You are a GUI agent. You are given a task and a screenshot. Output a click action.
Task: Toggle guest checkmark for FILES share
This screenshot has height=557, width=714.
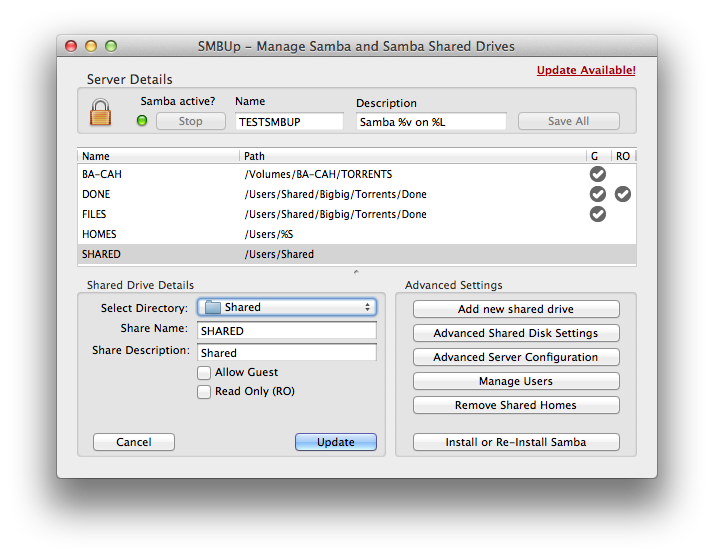click(x=597, y=214)
